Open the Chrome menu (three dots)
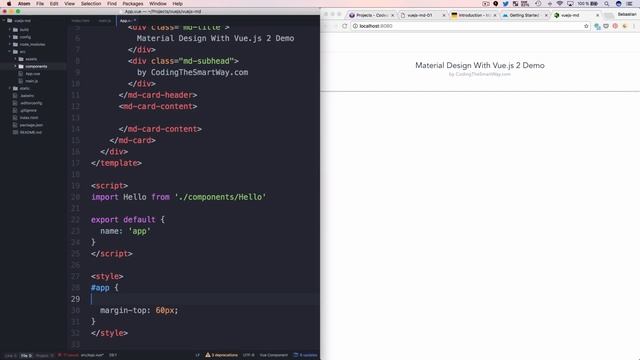This screenshot has width=640, height=360. point(634,26)
